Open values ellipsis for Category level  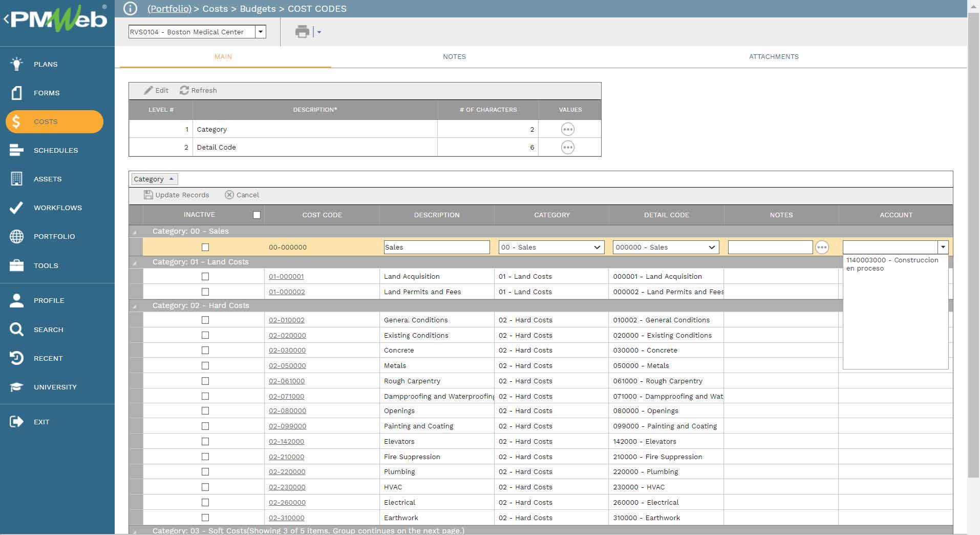pyautogui.click(x=567, y=129)
